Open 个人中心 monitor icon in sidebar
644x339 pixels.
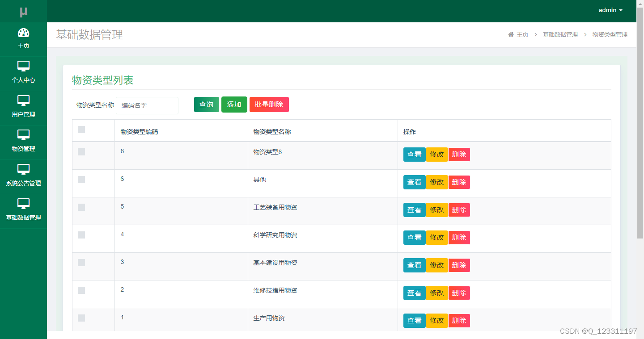click(x=23, y=66)
